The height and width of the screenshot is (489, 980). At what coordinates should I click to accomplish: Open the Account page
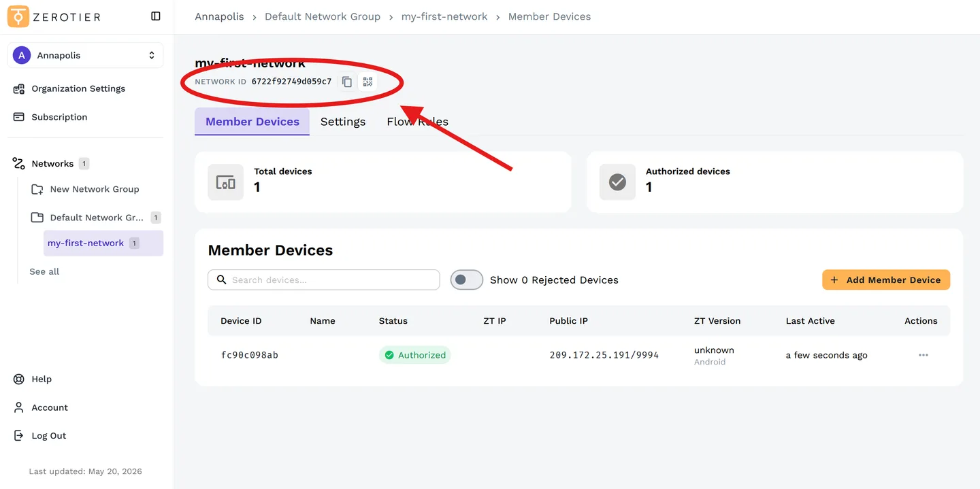coord(50,407)
